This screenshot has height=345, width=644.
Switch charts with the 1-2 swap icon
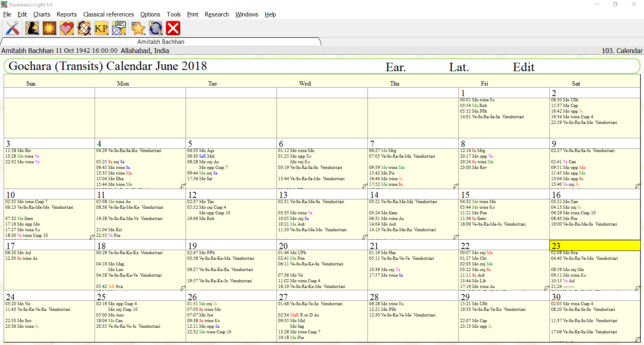(x=156, y=28)
